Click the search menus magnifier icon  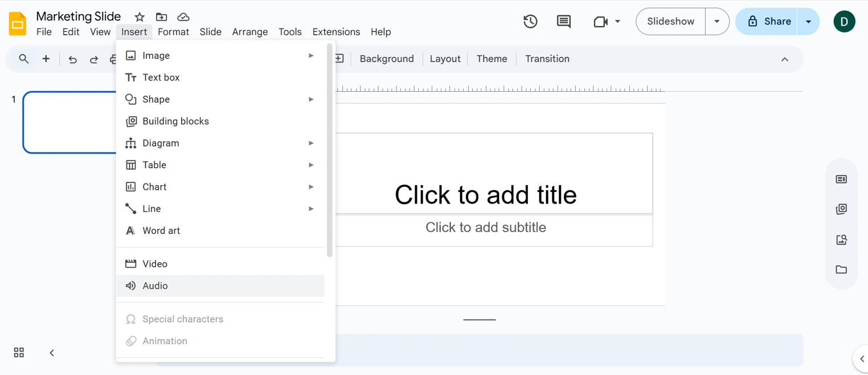pyautogui.click(x=24, y=59)
